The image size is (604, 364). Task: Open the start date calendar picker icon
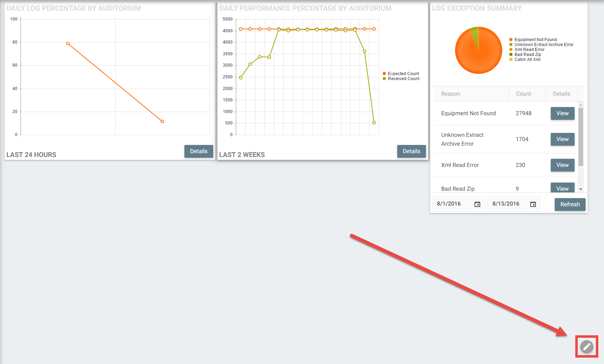tap(477, 204)
